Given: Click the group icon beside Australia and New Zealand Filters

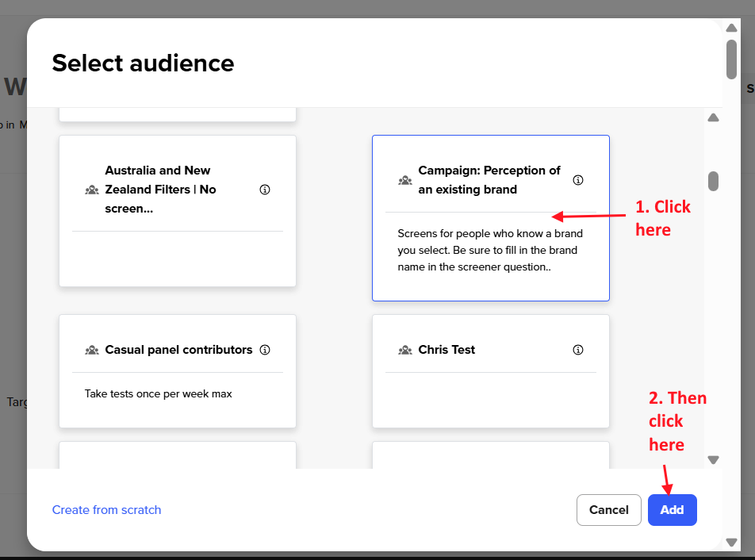Looking at the screenshot, I should [92, 190].
